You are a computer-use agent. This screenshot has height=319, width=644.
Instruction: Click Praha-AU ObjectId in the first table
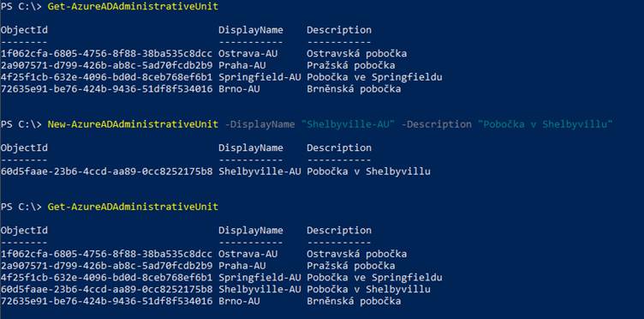(106, 65)
